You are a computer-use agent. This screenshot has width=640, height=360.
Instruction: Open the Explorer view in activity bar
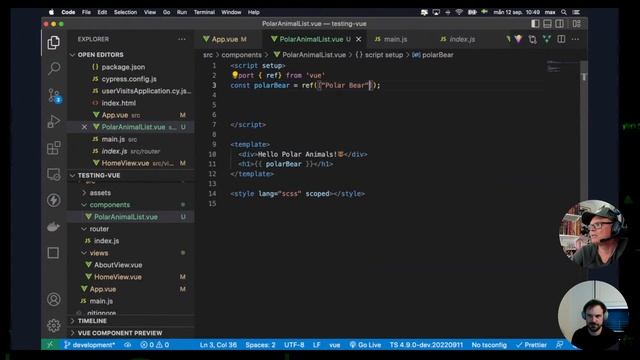[53, 42]
